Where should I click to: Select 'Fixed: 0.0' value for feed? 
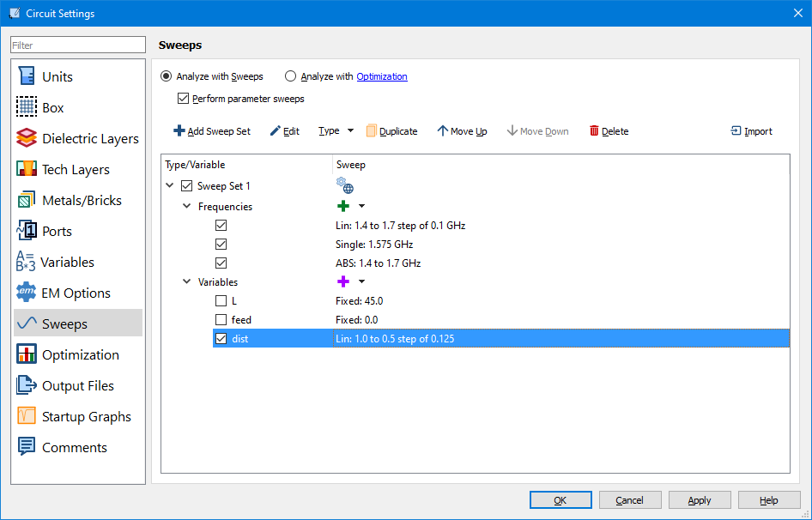(x=356, y=319)
